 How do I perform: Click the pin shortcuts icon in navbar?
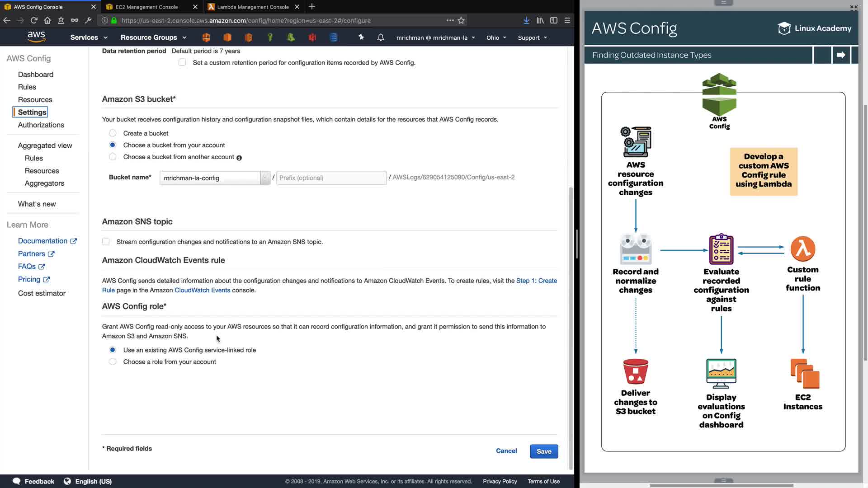point(361,37)
